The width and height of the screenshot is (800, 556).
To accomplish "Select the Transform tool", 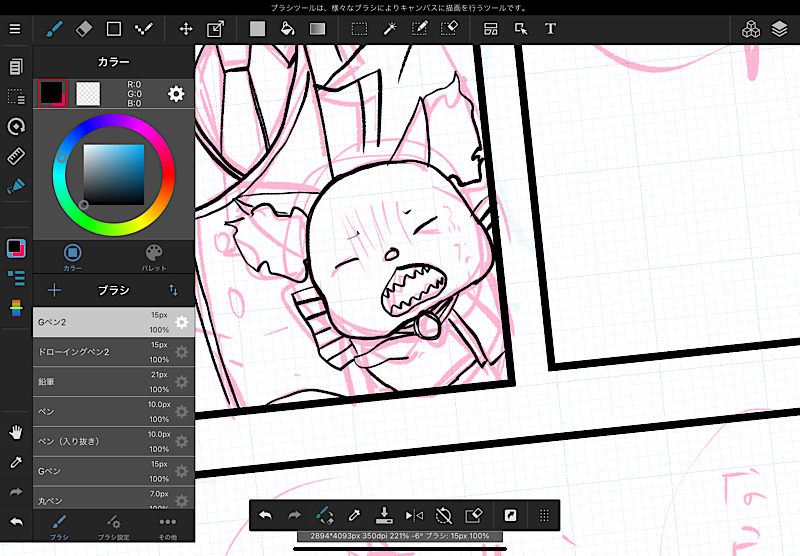I will pyautogui.click(x=215, y=29).
